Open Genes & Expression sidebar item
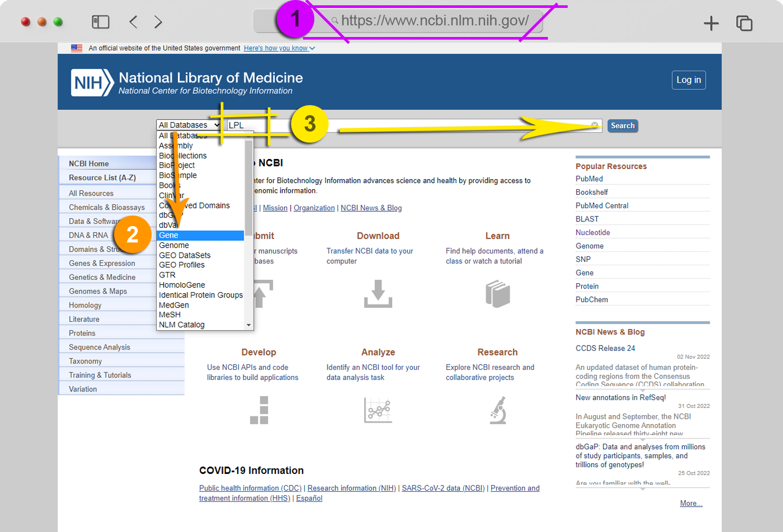The image size is (783, 532). tap(102, 263)
